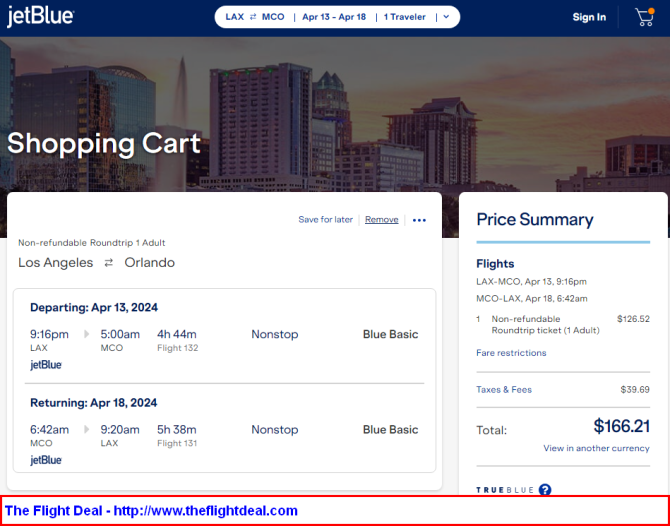The width and height of the screenshot is (670, 526).
Task: Click the 4h 44m duration
Action: point(177,334)
